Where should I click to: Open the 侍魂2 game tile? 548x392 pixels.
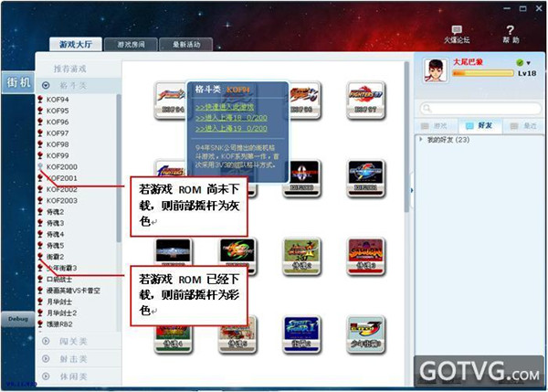pos(302,257)
